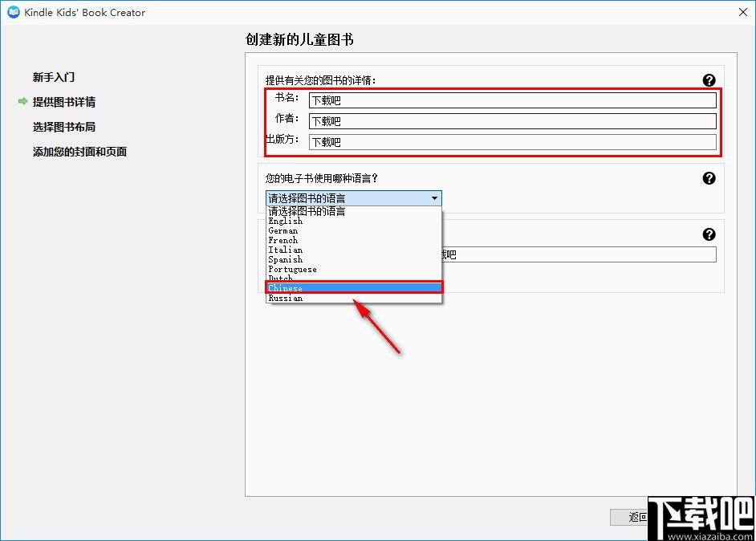Click the 书名 (book title) input field
Viewport: 756px width, 541px height.
(x=513, y=100)
